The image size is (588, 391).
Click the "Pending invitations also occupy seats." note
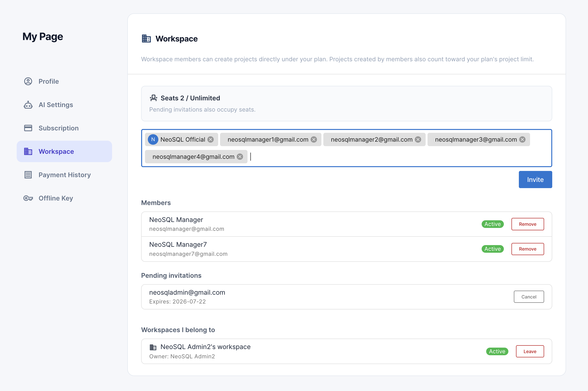[x=202, y=109]
